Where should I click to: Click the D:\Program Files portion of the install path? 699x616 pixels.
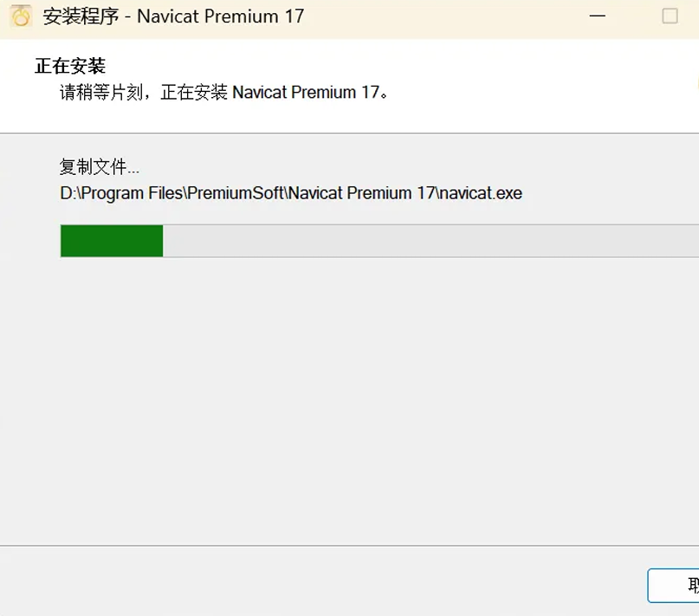(x=122, y=193)
